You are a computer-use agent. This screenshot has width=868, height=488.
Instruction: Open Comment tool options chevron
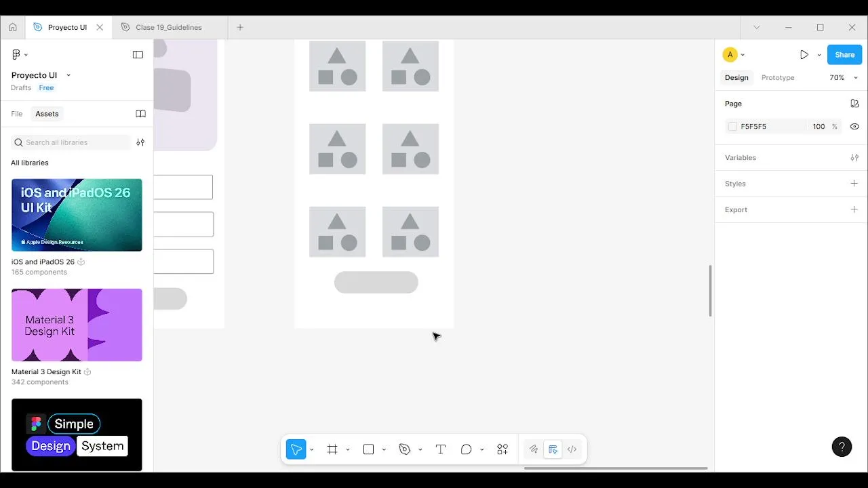click(x=481, y=449)
